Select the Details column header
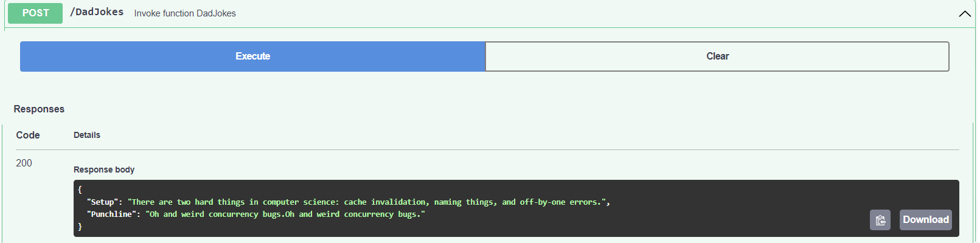Image resolution: width=980 pixels, height=243 pixels. tap(87, 135)
